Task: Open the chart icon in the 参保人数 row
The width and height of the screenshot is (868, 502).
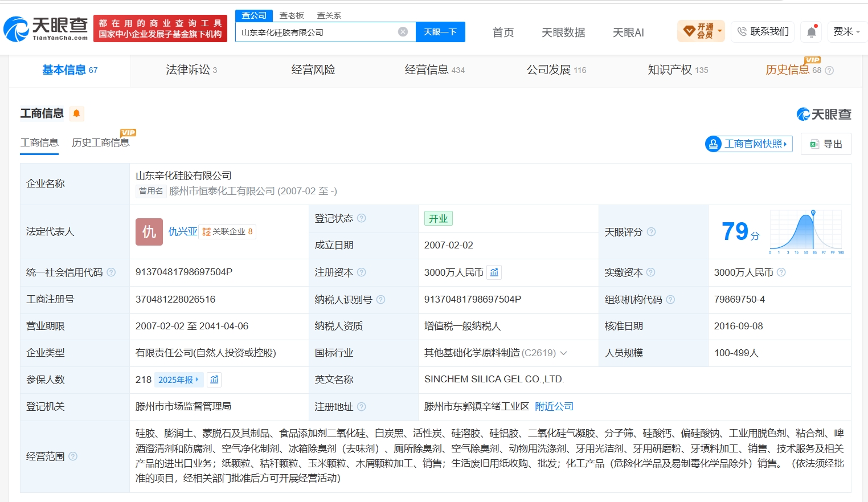Action: coord(214,379)
